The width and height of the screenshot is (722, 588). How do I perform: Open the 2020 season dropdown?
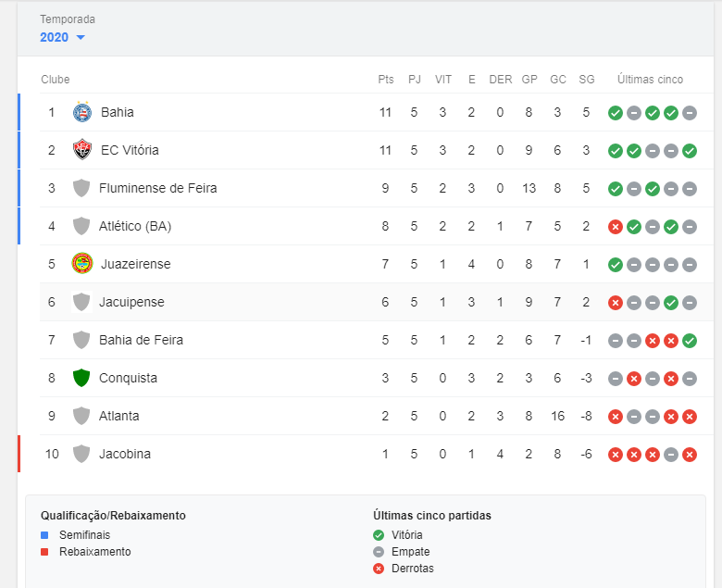click(63, 37)
